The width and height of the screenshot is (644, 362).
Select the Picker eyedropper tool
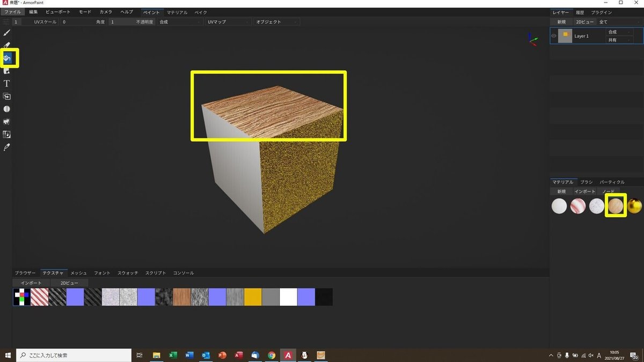7,147
